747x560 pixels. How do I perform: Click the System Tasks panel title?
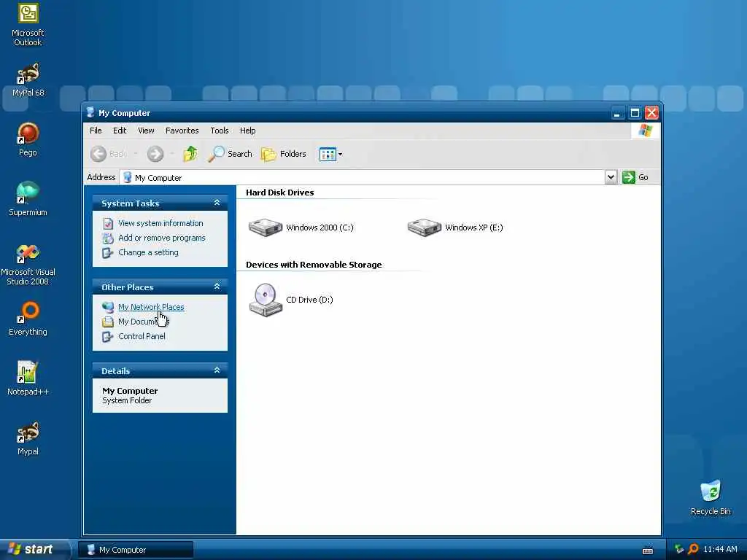[130, 203]
